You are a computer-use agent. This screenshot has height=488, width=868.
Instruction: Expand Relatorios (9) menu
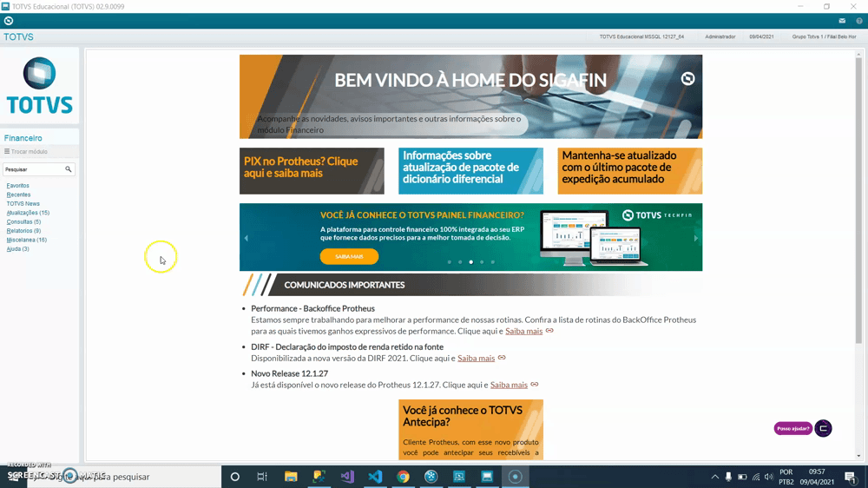23,230
